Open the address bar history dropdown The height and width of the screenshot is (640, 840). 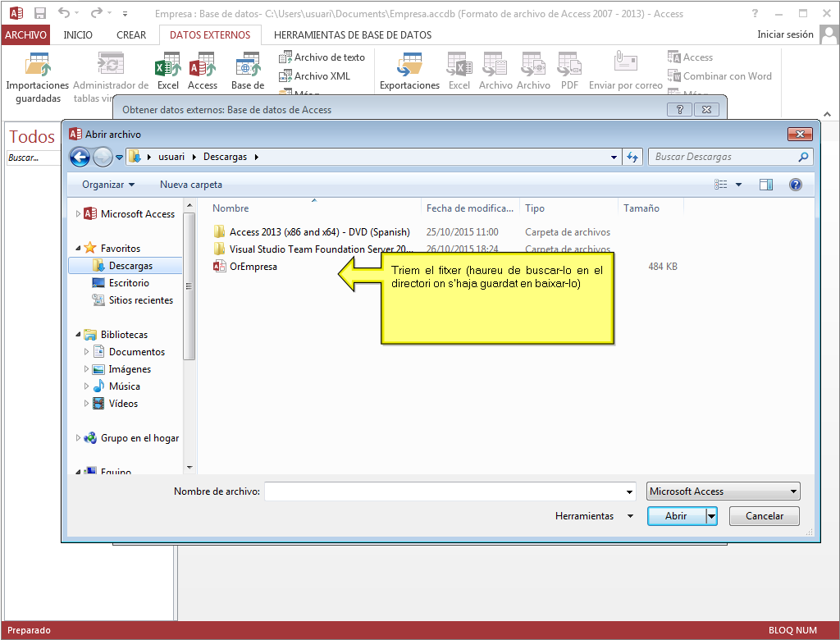[x=614, y=157]
